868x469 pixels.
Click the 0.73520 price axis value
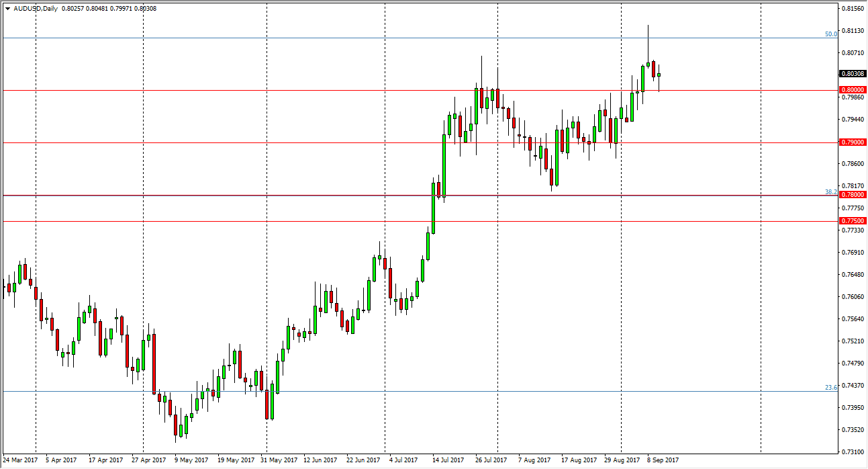pyautogui.click(x=853, y=429)
